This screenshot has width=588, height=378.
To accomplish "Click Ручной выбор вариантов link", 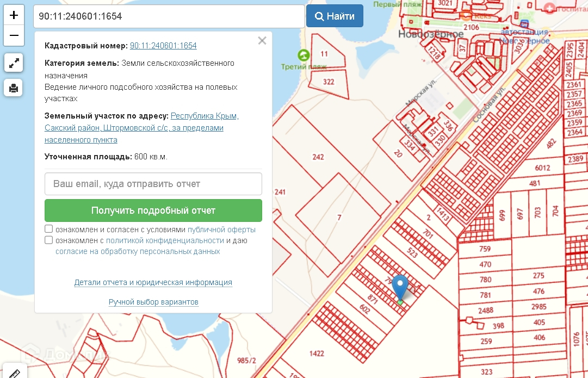I will tap(153, 302).
